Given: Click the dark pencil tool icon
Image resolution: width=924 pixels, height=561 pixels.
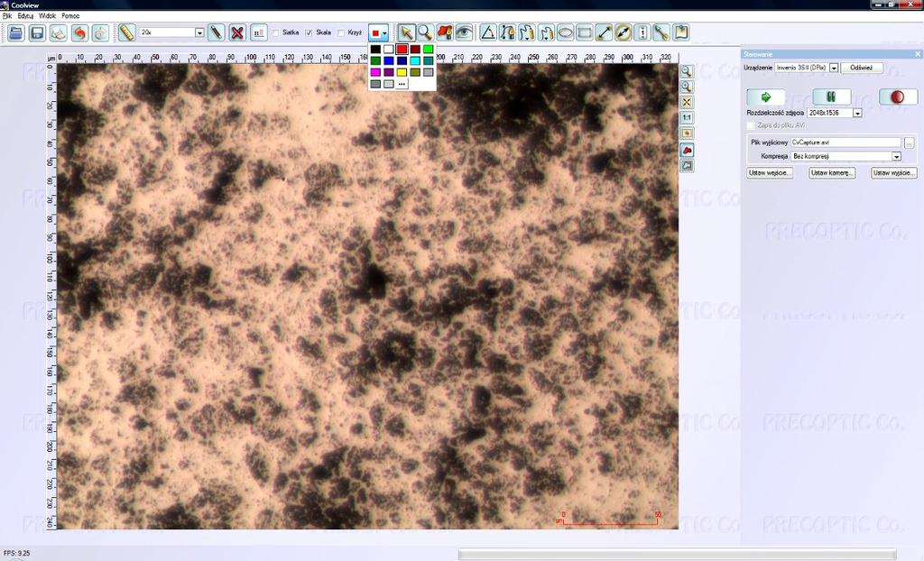Looking at the screenshot, I should 217,32.
